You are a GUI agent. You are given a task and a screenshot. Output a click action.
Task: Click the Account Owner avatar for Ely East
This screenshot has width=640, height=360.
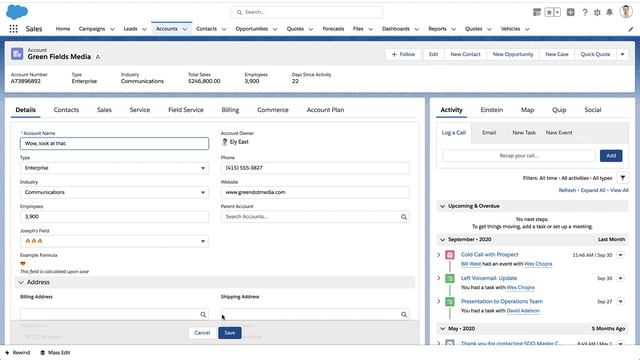click(224, 142)
